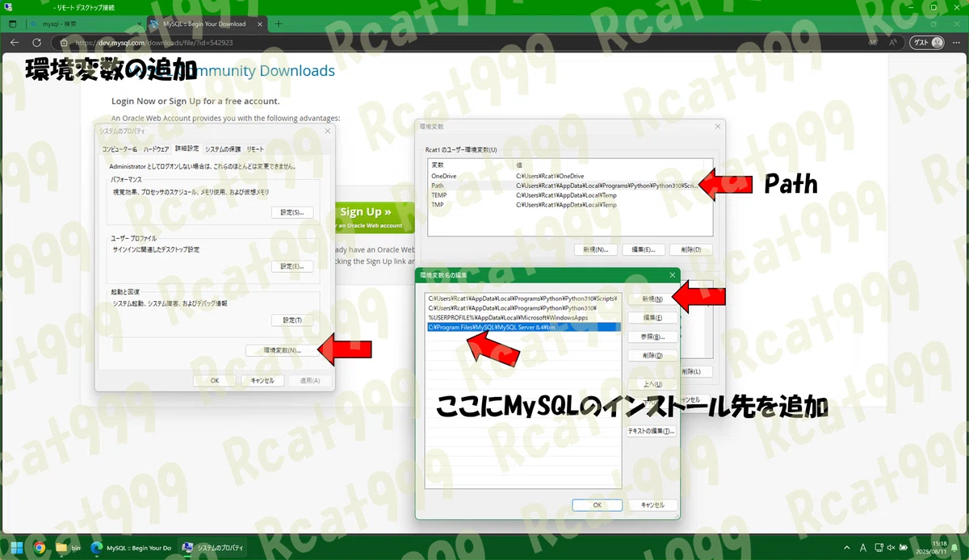
Task: Click 設定(T) under 起動と回復
Action: [x=292, y=320]
